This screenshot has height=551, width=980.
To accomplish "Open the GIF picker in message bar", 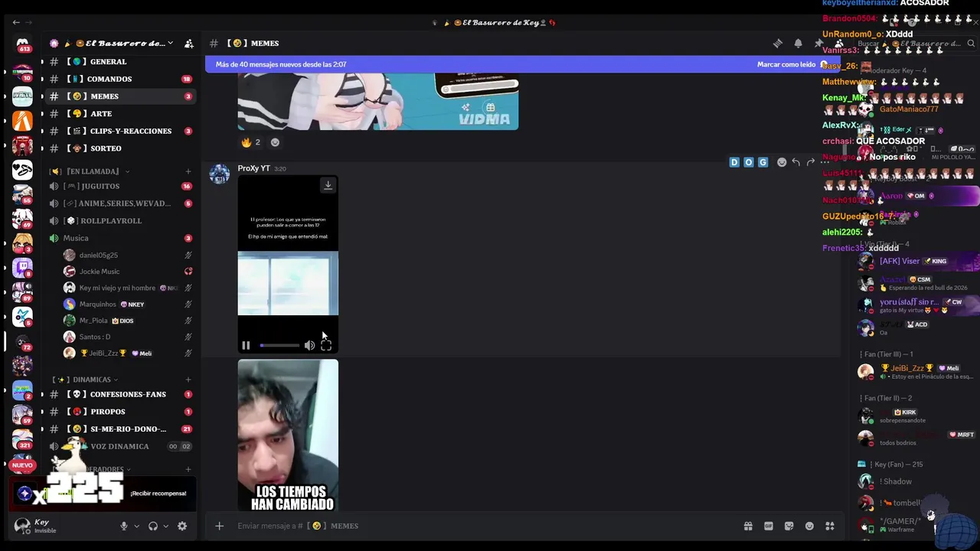I will coord(769,526).
